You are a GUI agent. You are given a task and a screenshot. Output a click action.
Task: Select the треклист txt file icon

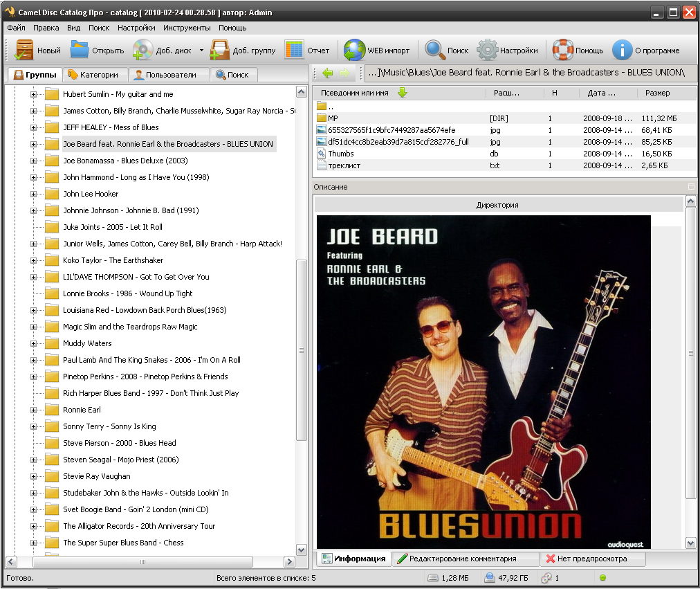pos(322,165)
